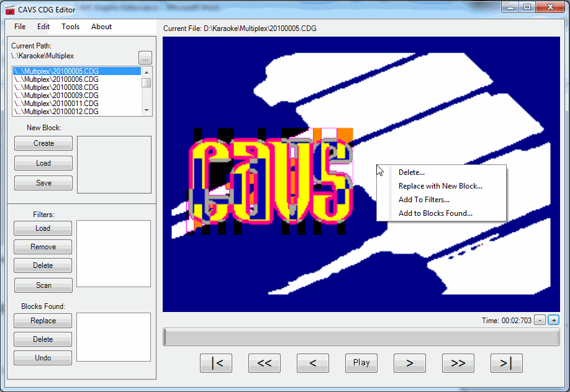The width and height of the screenshot is (570, 392).
Task: Select 20100009.CDG in file list
Action: (77, 95)
